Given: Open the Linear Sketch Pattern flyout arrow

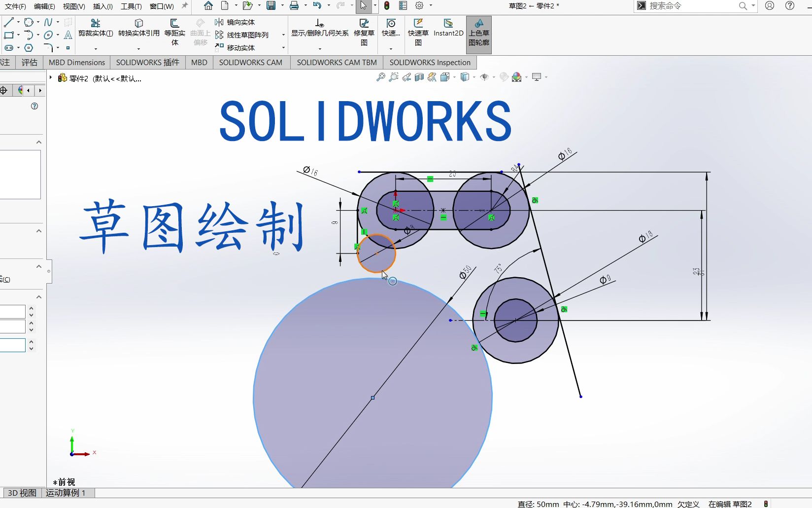Looking at the screenshot, I should point(282,35).
